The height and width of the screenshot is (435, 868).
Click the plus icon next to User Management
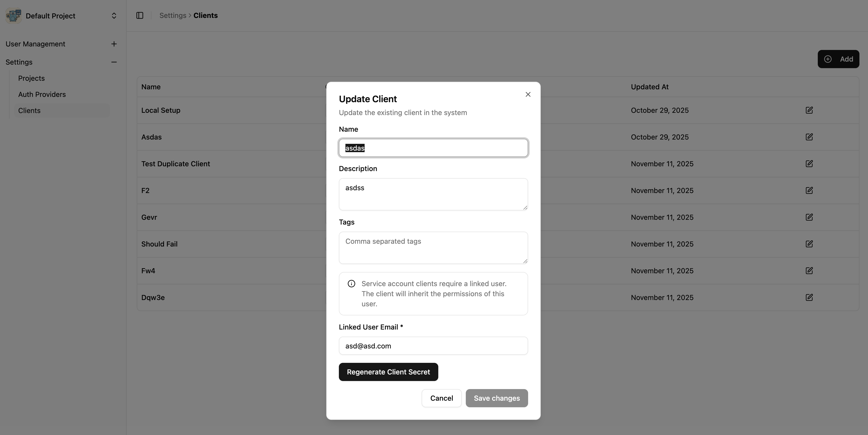pyautogui.click(x=114, y=44)
